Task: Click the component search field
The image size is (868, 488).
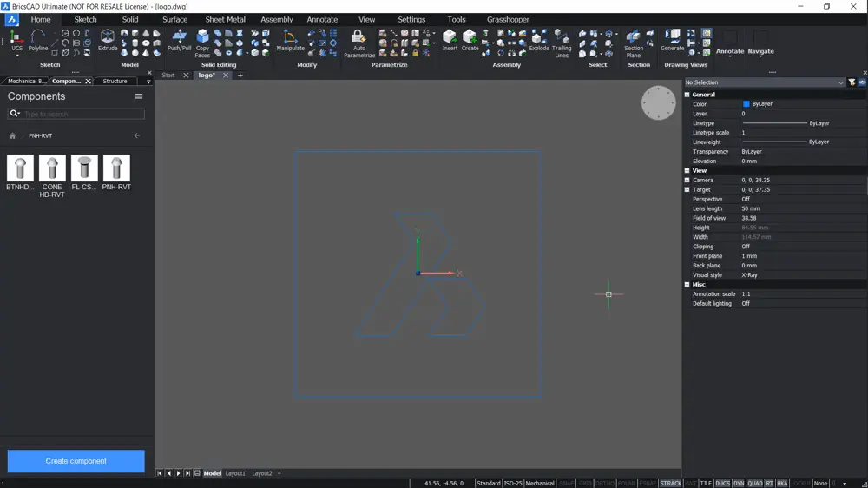Action: (x=76, y=114)
